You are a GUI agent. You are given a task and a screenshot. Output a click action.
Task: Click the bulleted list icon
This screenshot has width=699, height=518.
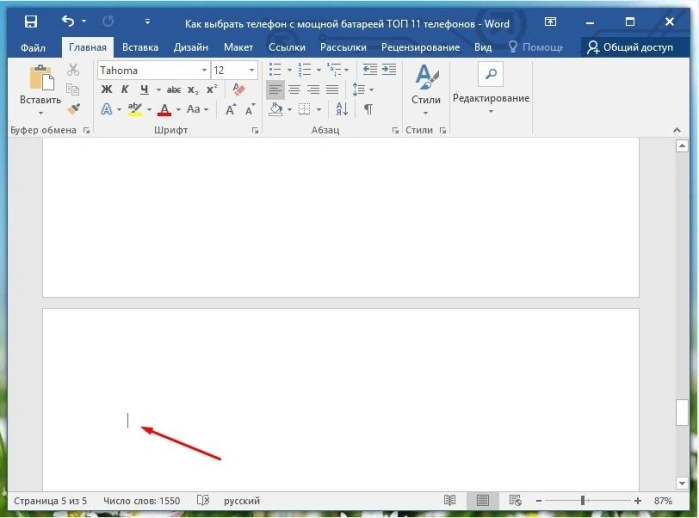[x=275, y=70]
